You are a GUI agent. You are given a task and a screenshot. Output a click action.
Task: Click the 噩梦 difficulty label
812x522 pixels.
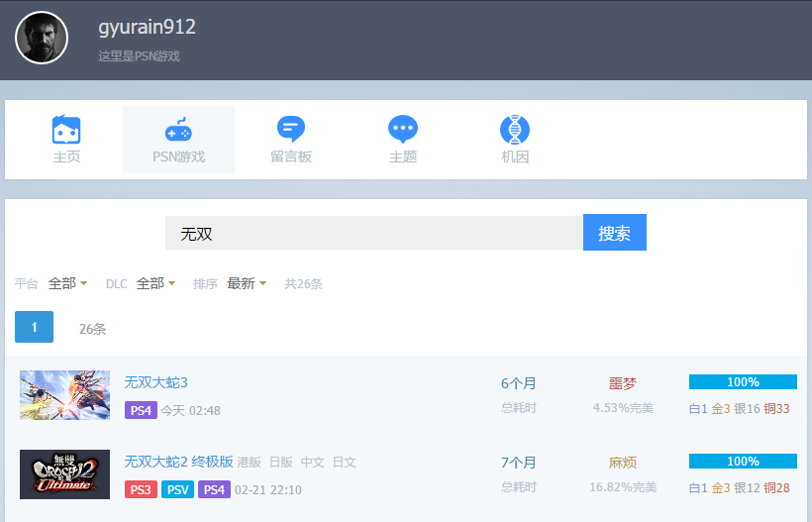coord(623,383)
